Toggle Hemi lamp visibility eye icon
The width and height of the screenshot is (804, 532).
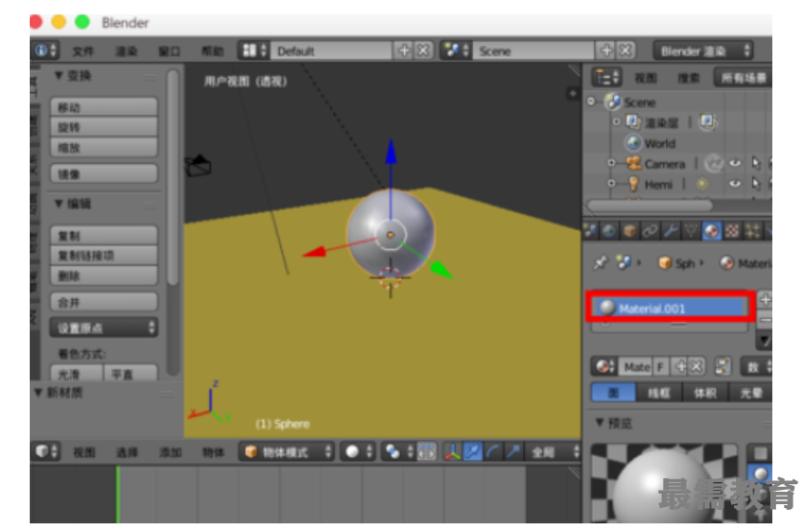(x=736, y=184)
